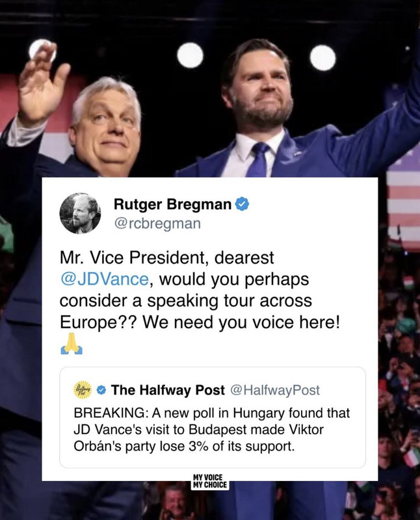Open the @HalfwayPost handle
Image resolution: width=420 pixels, height=520 pixels.
(274, 390)
